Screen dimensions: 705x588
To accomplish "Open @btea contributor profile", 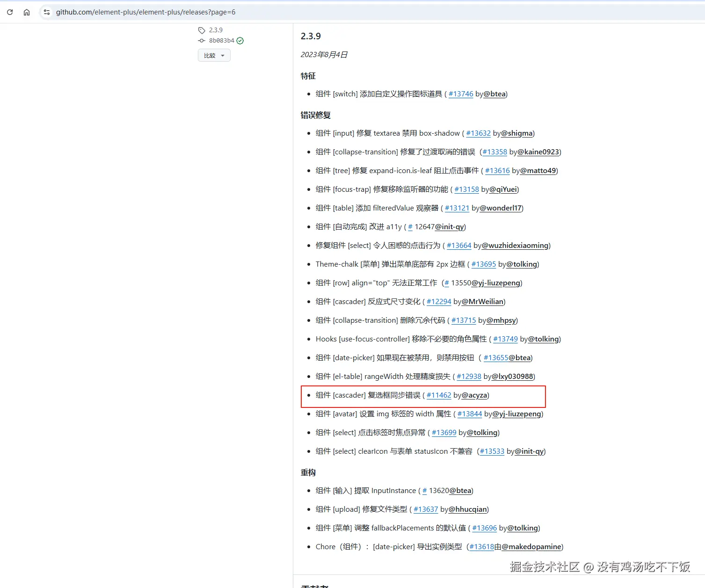I will pos(494,94).
